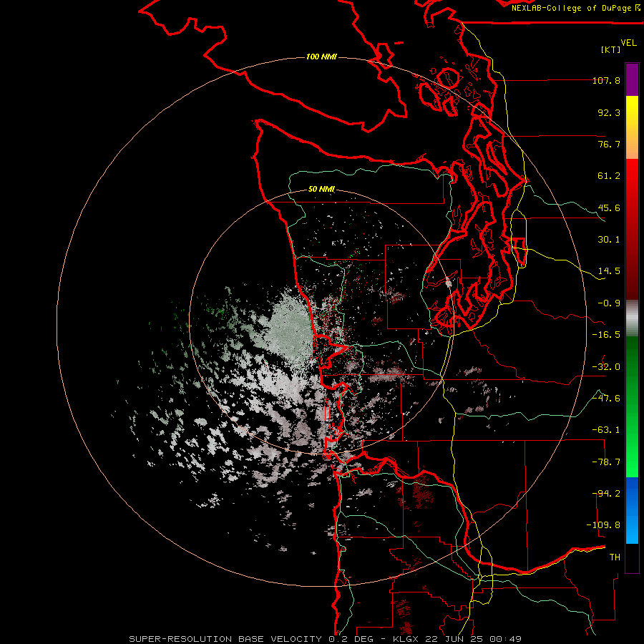Click the NEXLAB-College of DuPage watermark text

576,8
